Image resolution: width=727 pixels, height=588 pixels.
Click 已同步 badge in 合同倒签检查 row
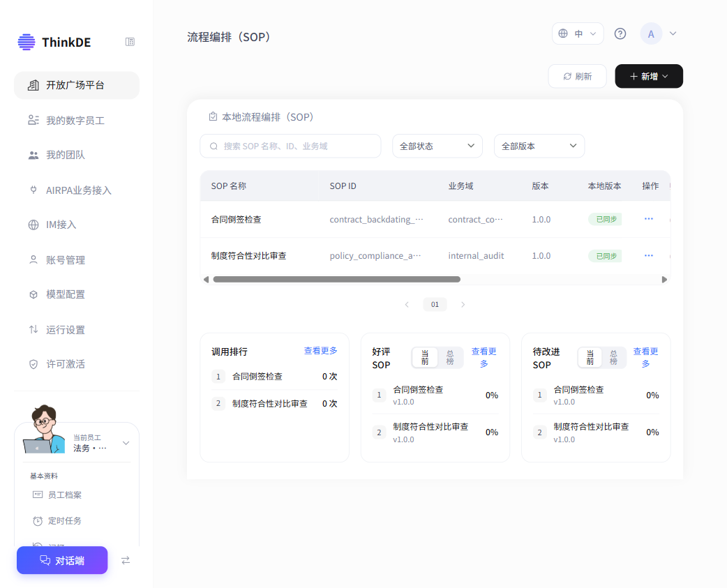tap(605, 219)
